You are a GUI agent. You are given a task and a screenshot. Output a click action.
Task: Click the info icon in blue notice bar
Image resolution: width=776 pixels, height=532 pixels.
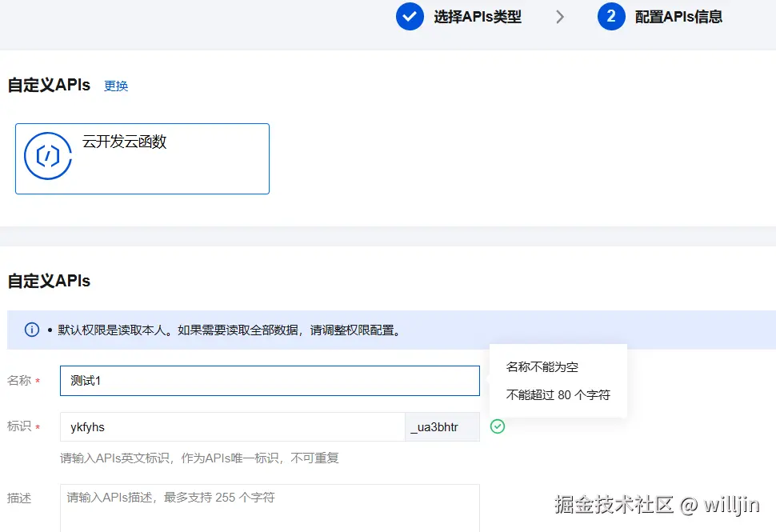click(32, 330)
